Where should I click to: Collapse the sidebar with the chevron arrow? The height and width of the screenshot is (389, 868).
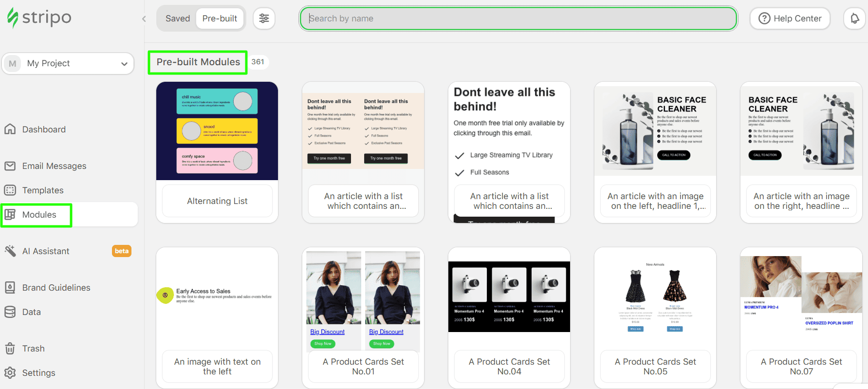coord(144,19)
